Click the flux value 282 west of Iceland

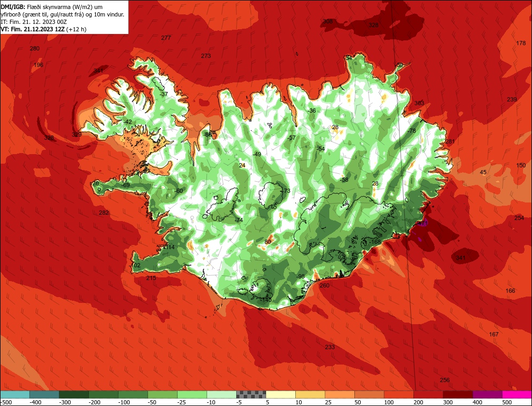[104, 213]
